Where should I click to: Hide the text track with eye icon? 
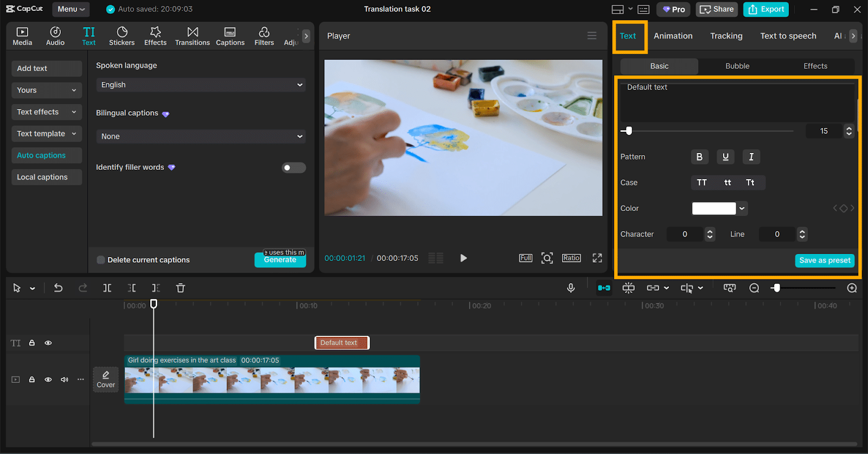point(48,343)
